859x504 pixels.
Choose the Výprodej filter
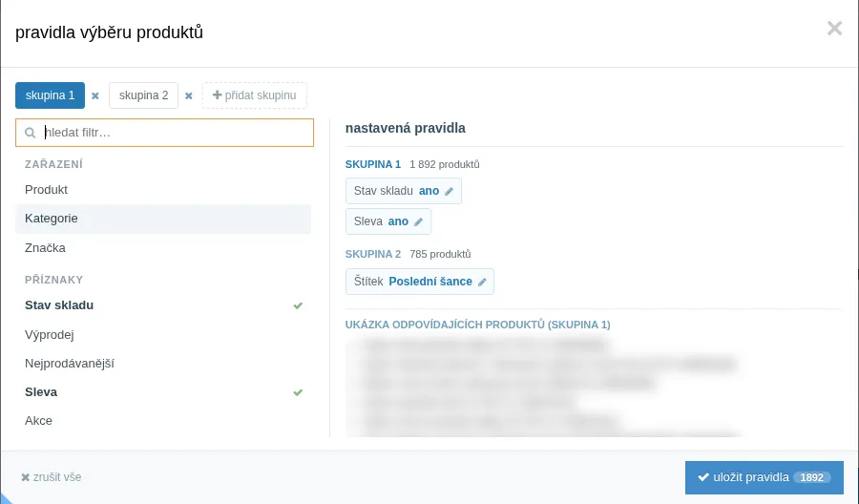point(163,335)
